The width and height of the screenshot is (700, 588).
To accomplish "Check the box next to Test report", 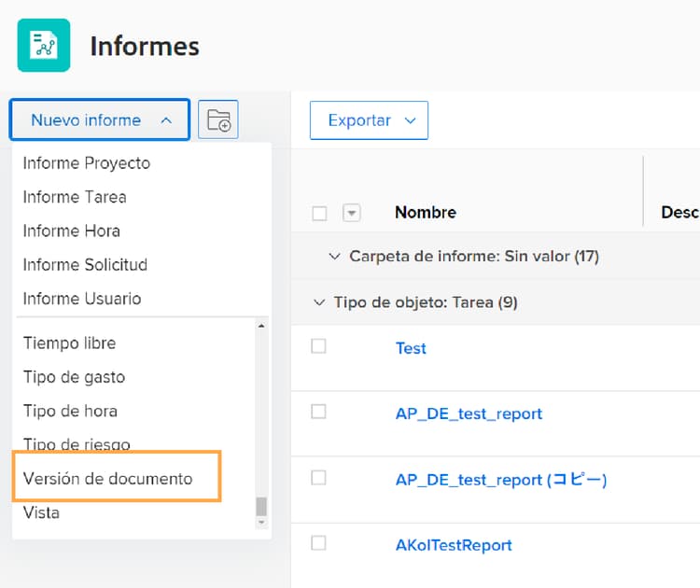I will [x=319, y=346].
